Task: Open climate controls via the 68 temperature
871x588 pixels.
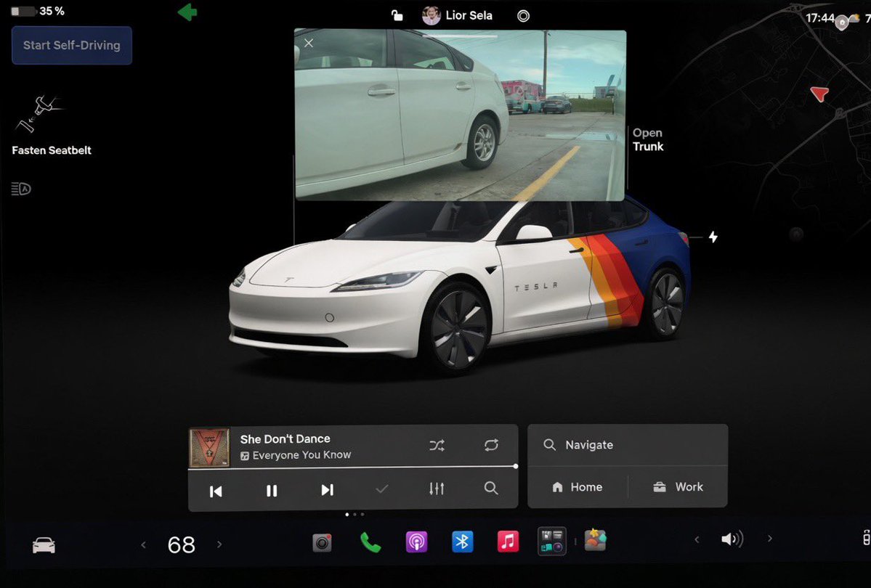Action: [x=181, y=544]
